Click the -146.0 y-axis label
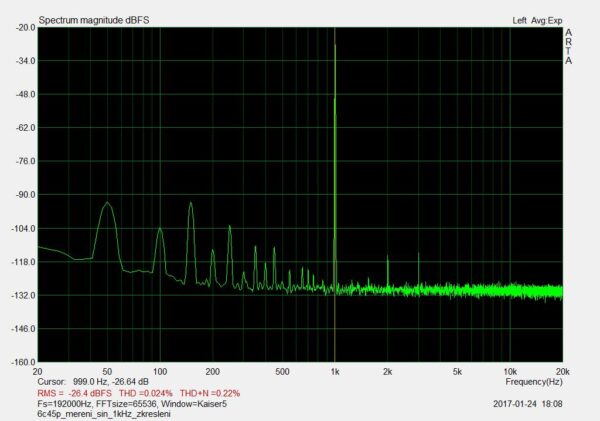Image resolution: width=600 pixels, height=421 pixels. pos(24,329)
